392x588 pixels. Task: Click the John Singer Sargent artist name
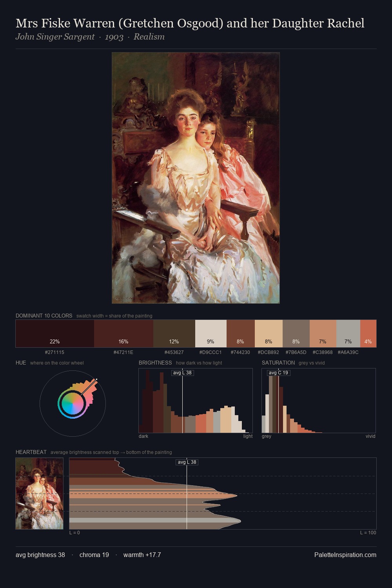click(55, 37)
